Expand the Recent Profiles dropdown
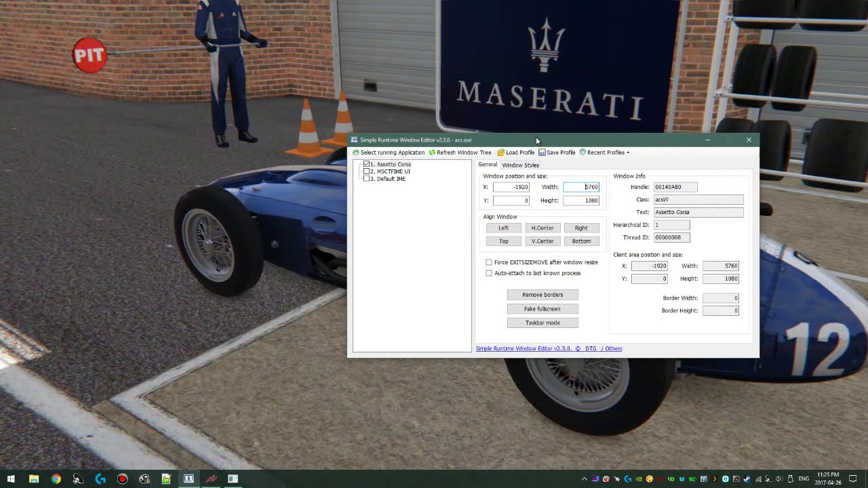Image resolution: width=868 pixels, height=488 pixels. tap(604, 152)
